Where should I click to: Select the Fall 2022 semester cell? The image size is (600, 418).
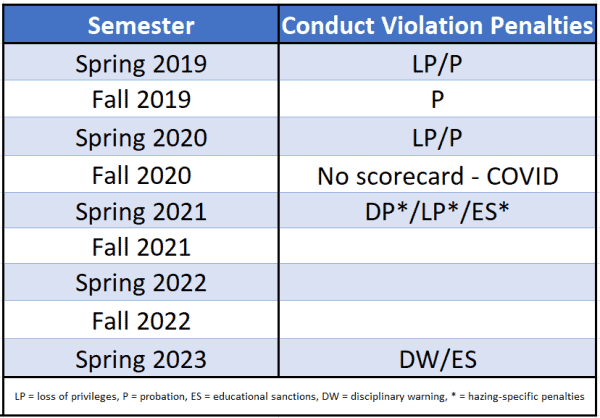(141, 320)
